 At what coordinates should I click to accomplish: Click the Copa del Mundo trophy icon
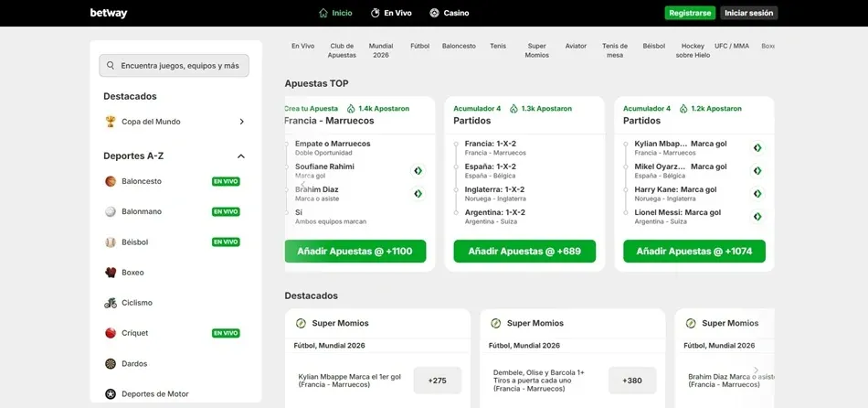coord(111,122)
